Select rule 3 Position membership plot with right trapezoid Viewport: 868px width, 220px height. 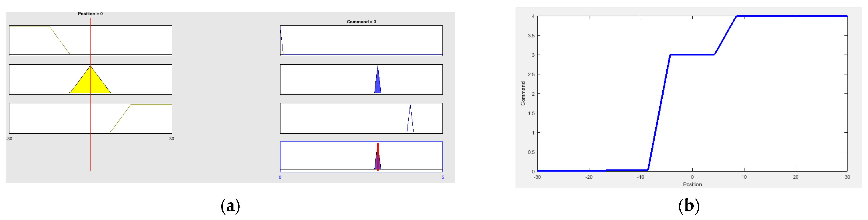90,118
